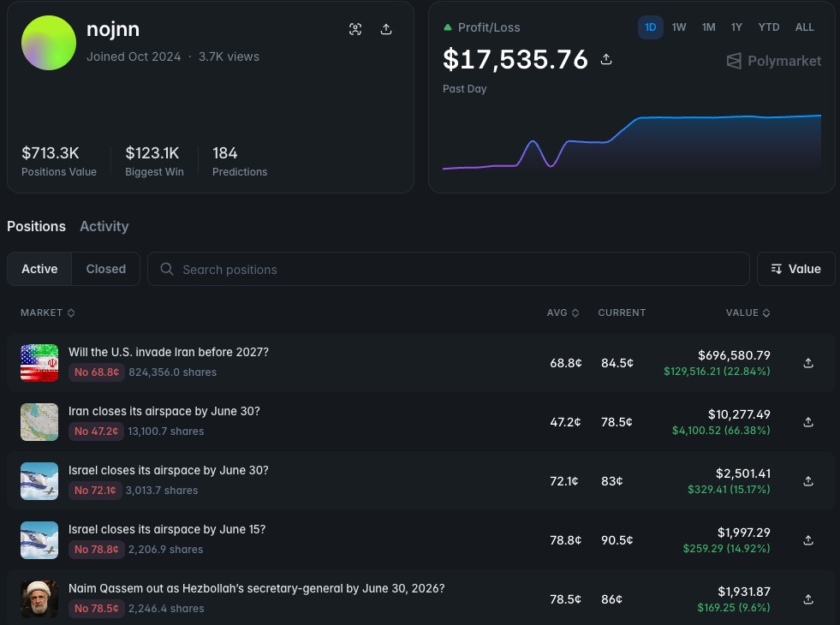Sort positions by MARKET column
The height and width of the screenshot is (625, 840).
(48, 312)
